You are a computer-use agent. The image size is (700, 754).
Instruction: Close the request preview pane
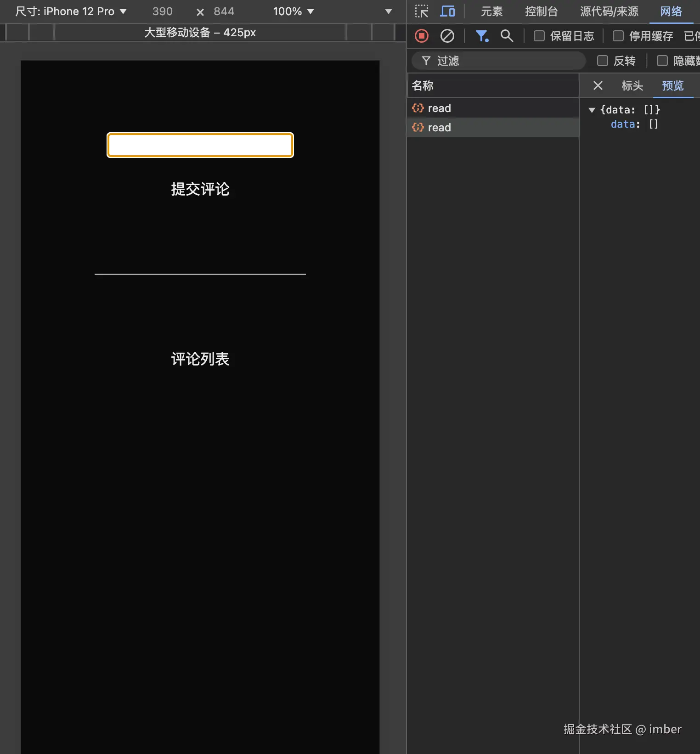(x=598, y=85)
